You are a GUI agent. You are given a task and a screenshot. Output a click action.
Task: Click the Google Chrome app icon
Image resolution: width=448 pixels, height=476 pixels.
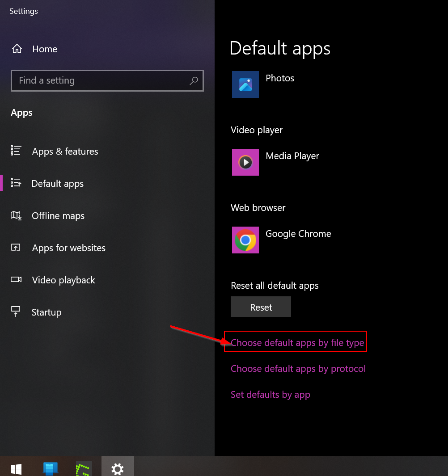click(x=245, y=240)
